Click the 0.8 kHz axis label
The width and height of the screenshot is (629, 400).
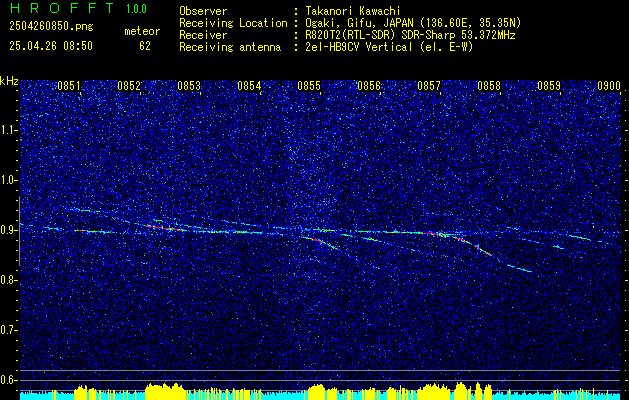[9, 280]
